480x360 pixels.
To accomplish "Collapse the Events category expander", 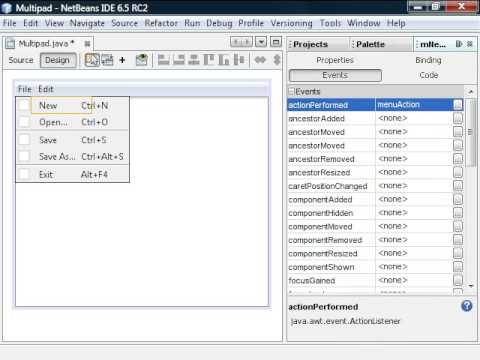I will pos(292,91).
